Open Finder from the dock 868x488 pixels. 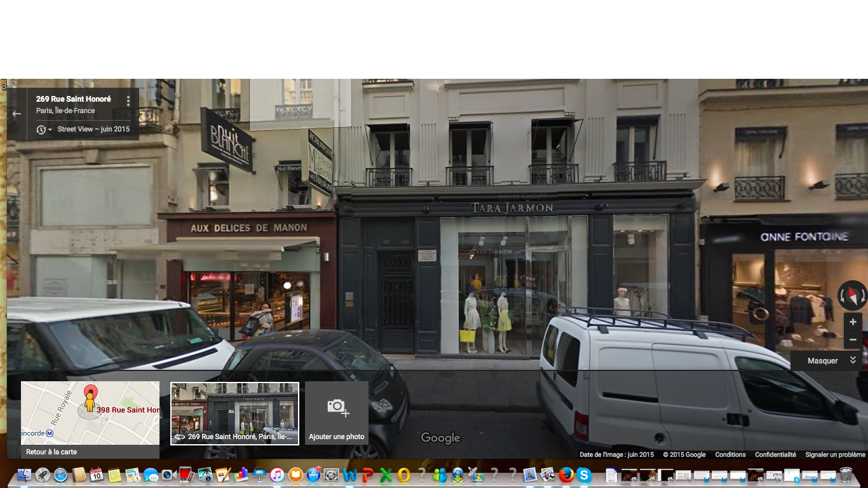point(24,475)
